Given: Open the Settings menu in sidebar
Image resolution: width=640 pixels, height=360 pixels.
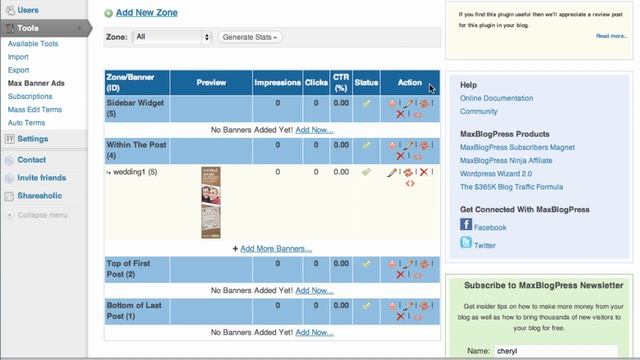Looking at the screenshot, I should (x=33, y=139).
